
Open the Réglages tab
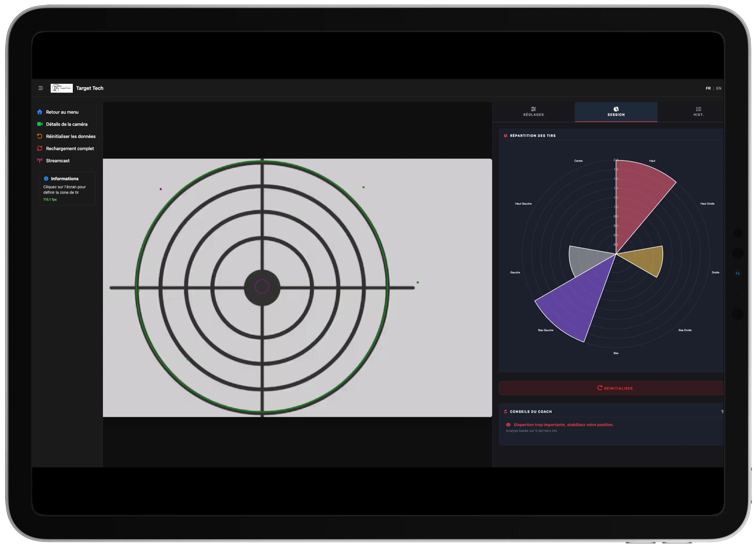pyautogui.click(x=534, y=112)
